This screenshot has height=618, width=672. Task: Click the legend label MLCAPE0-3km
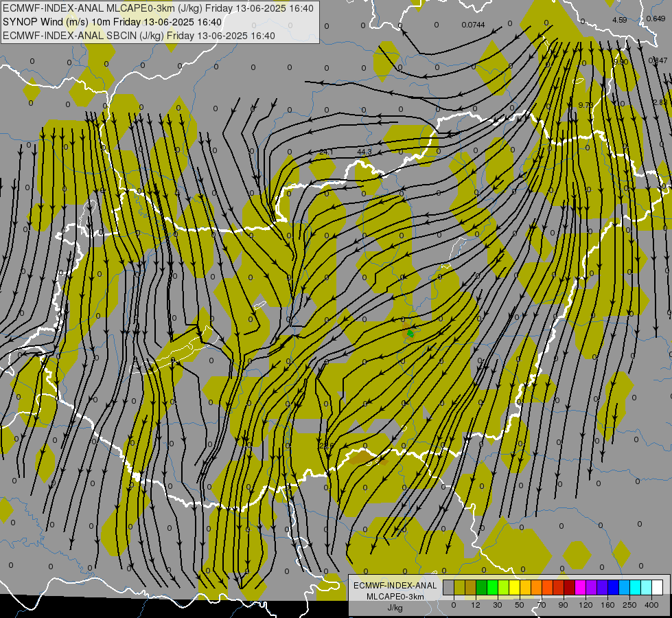point(395,597)
